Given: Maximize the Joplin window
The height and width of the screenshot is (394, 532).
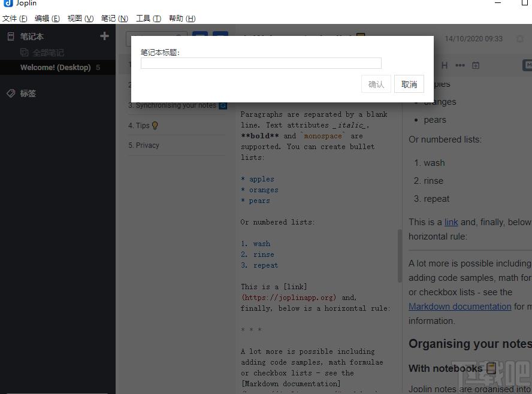Looking at the screenshot, I should (x=525, y=3).
